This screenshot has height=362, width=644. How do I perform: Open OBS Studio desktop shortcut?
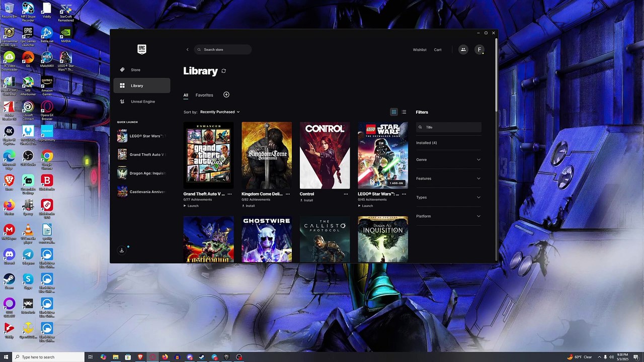[28, 158]
